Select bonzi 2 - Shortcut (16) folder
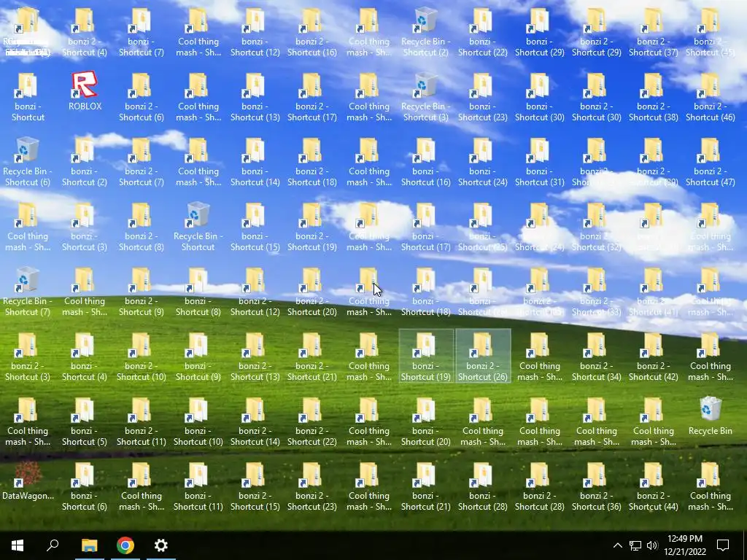The image size is (747, 560). point(312,32)
